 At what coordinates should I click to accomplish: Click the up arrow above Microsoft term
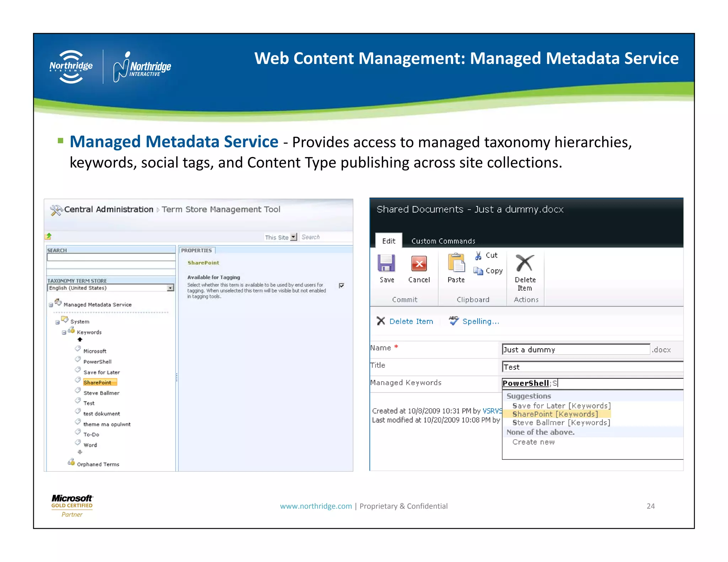(x=80, y=340)
